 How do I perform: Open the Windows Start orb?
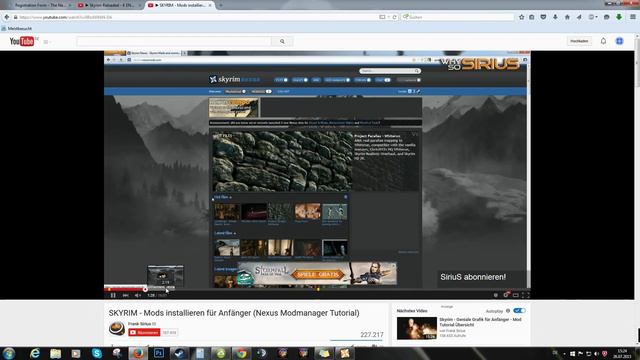point(9,353)
